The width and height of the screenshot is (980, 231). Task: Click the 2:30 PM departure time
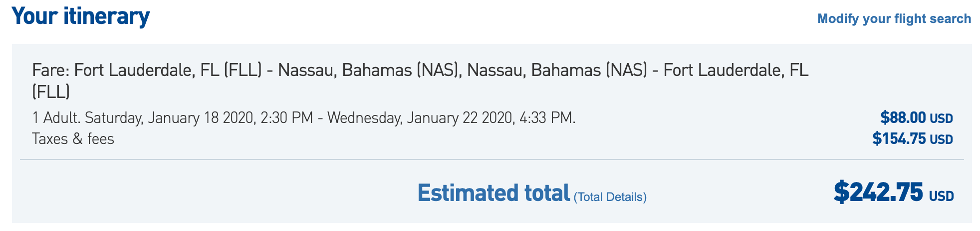[286, 118]
